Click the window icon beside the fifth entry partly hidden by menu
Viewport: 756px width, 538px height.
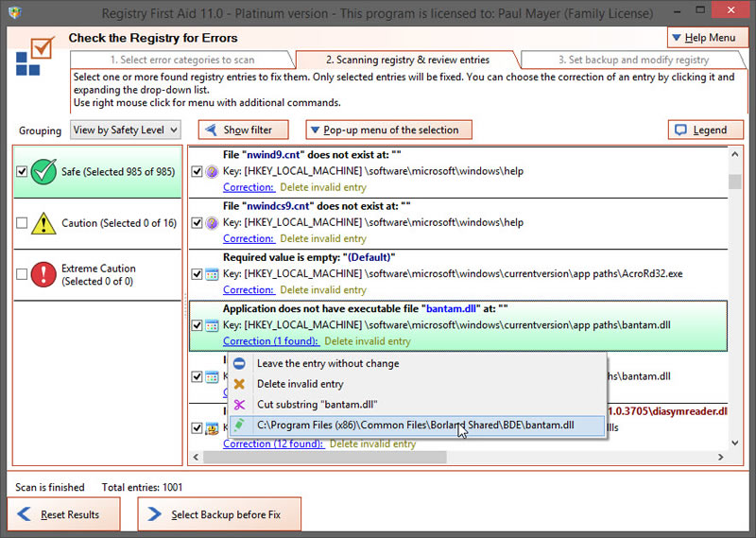pyautogui.click(x=212, y=376)
